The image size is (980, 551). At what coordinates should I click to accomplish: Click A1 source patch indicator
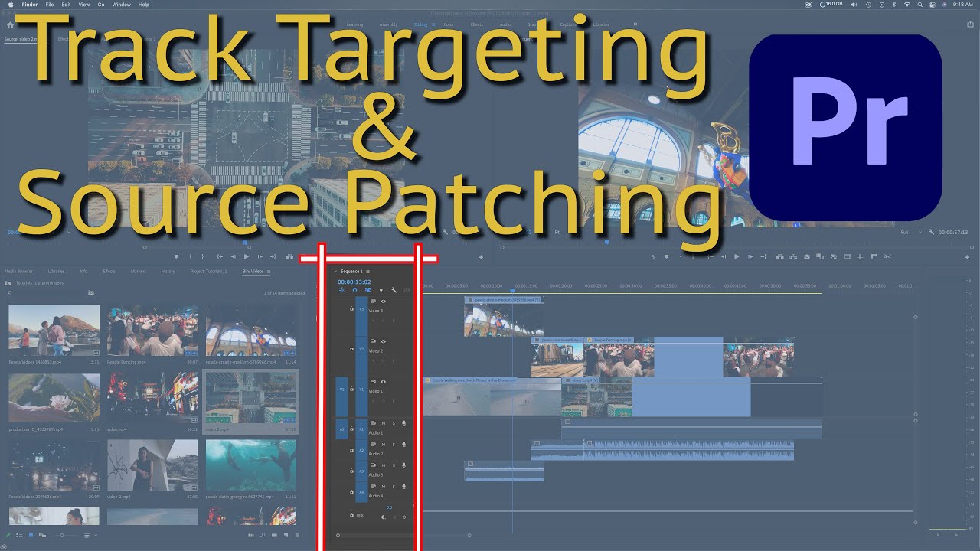tap(342, 429)
